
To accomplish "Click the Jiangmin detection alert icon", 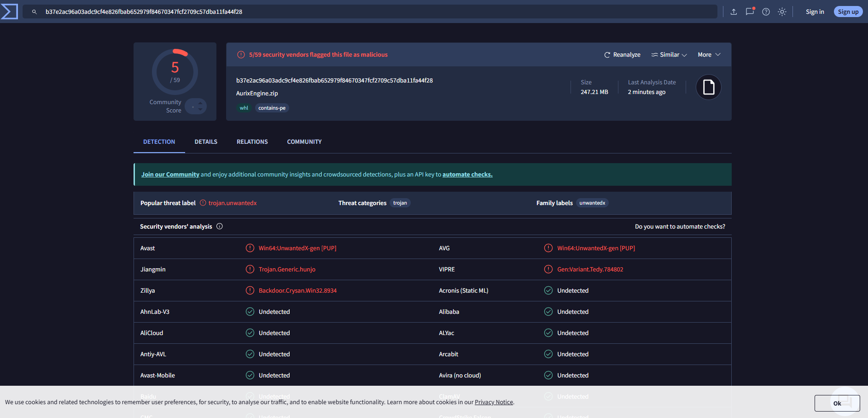I will [250, 269].
